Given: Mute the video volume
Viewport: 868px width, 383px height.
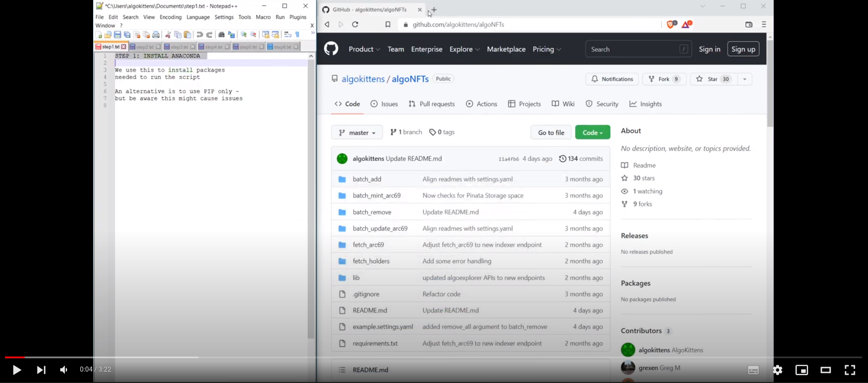Looking at the screenshot, I should click(x=64, y=370).
